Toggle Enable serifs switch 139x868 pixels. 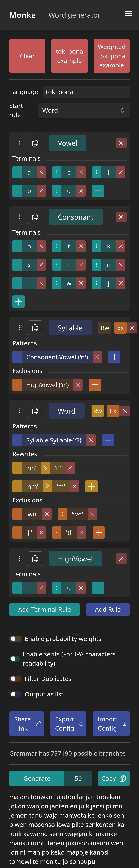pyautogui.click(x=15, y=659)
